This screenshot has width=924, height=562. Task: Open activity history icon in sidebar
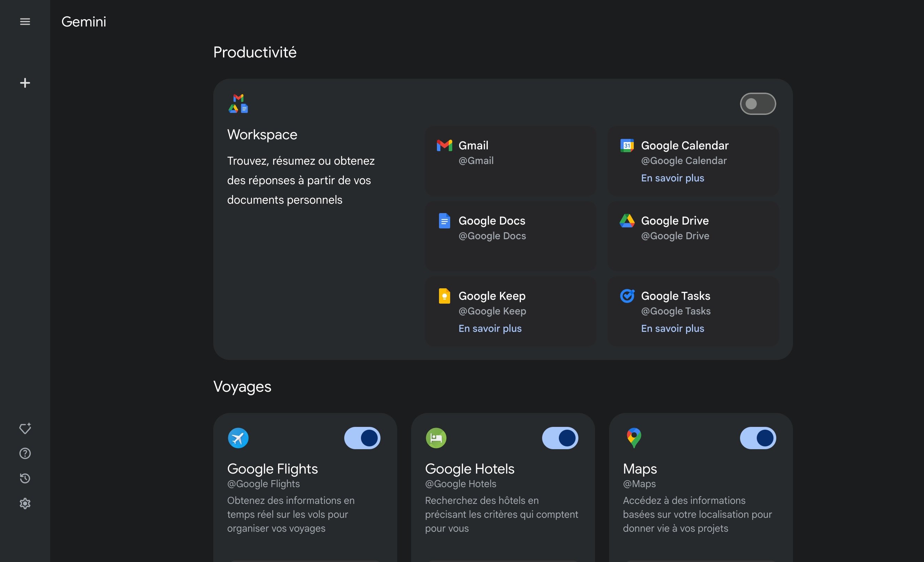[25, 478]
